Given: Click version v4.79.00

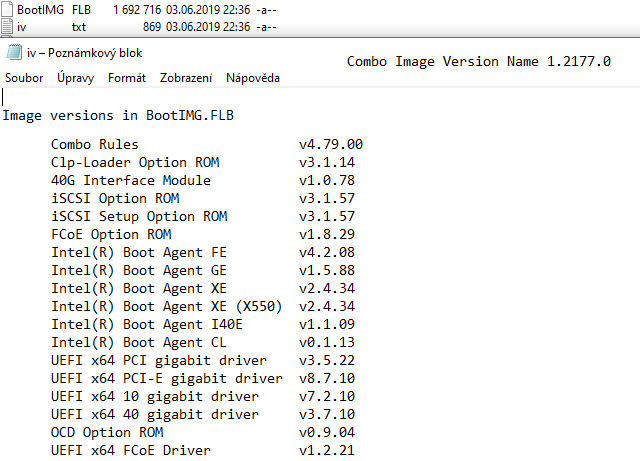Looking at the screenshot, I should (x=331, y=145).
